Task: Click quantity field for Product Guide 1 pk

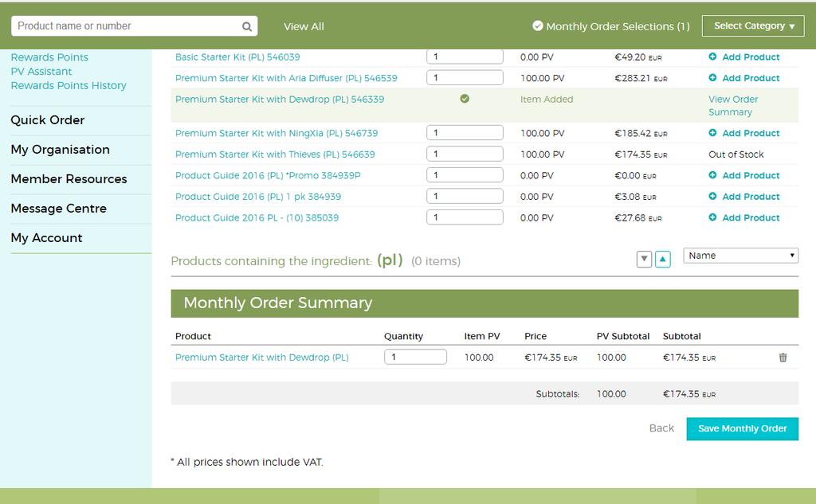Action: tap(465, 196)
